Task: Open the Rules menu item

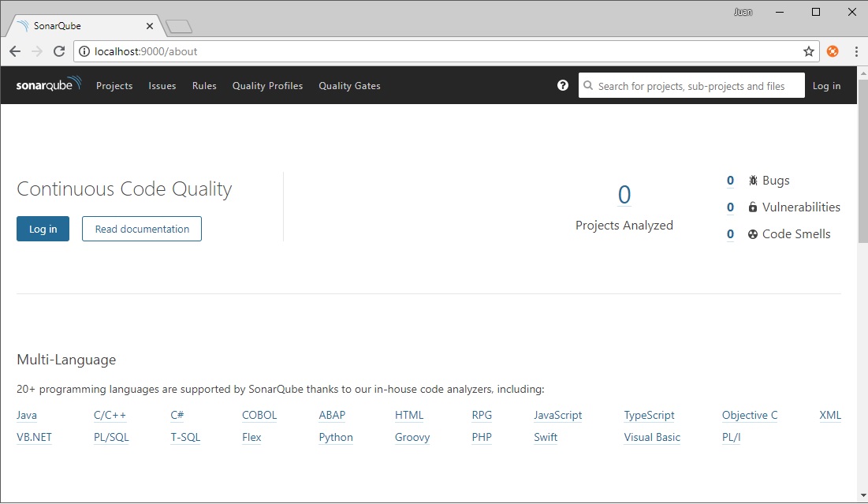Action: click(x=204, y=86)
